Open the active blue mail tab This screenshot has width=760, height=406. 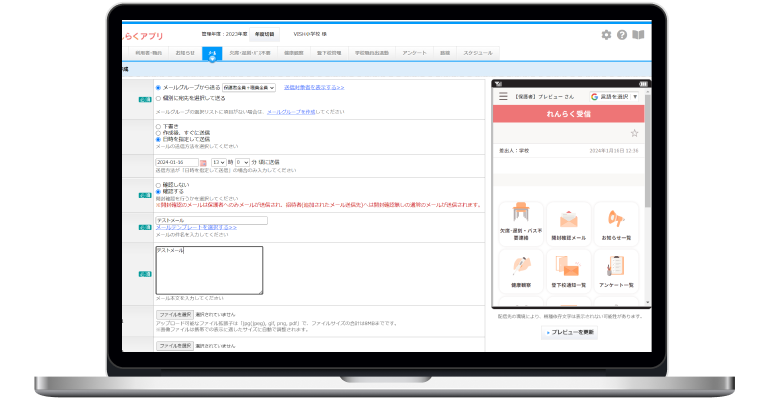[212, 53]
